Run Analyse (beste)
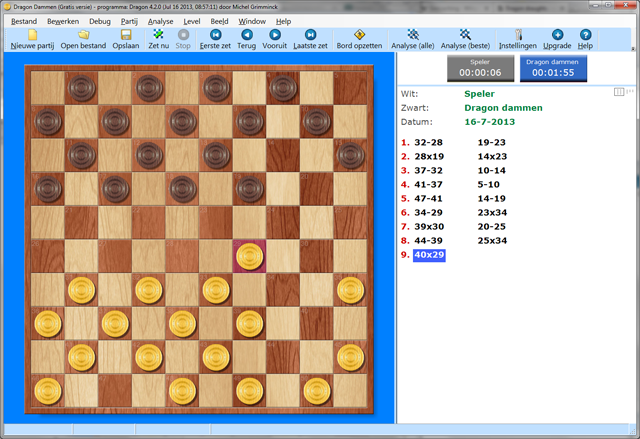640x439 pixels. 465,40
